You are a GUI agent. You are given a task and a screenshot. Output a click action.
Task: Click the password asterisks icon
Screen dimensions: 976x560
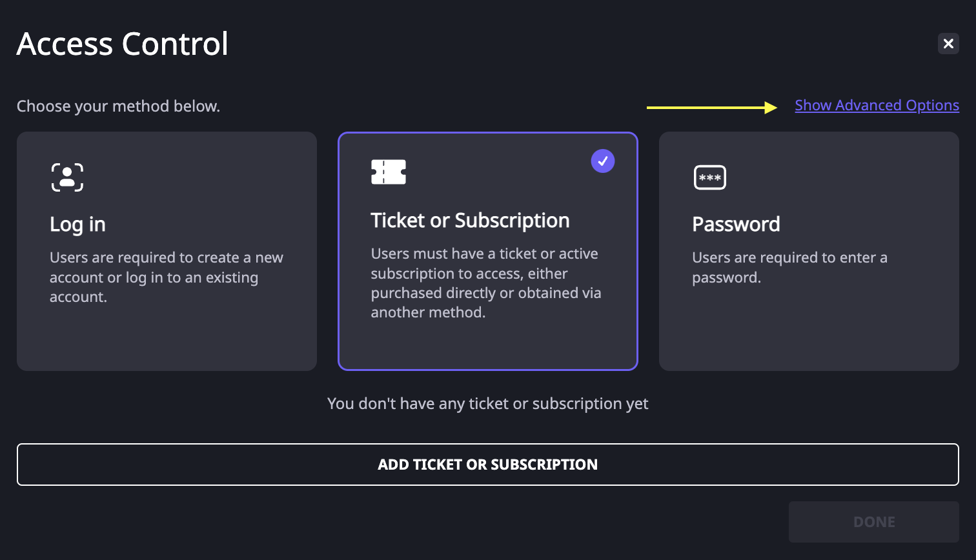pyautogui.click(x=710, y=177)
